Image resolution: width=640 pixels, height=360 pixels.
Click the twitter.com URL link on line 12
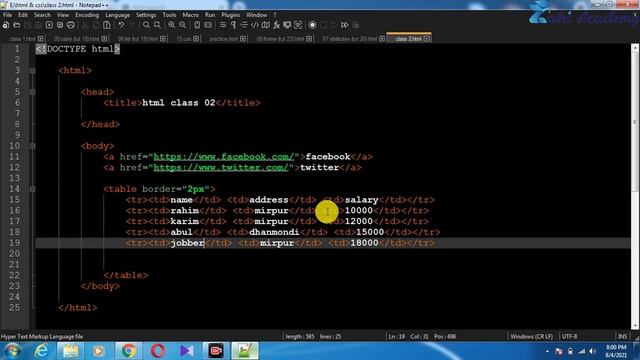click(221, 167)
